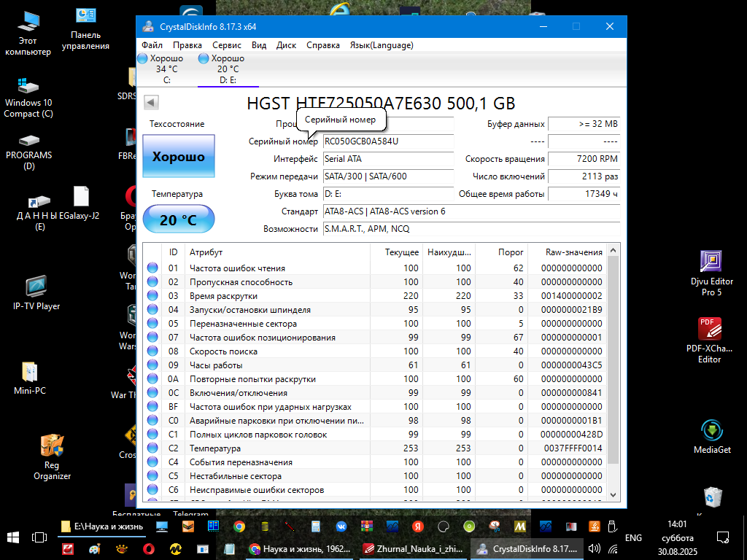Open the Сервис menu
Viewport: 747px width, 560px height.
pyautogui.click(x=226, y=45)
